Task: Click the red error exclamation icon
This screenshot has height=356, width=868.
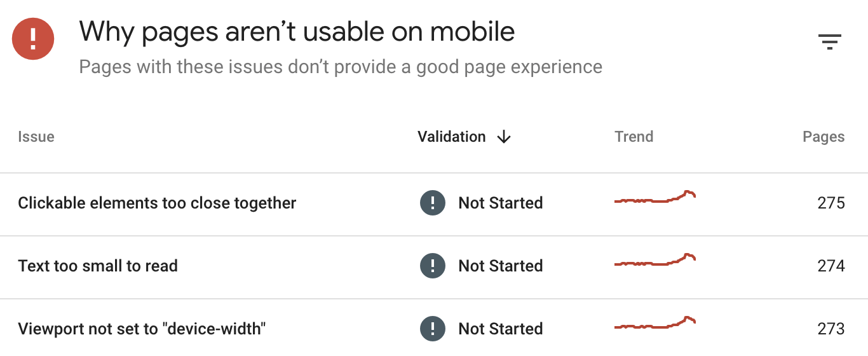Action: [33, 39]
